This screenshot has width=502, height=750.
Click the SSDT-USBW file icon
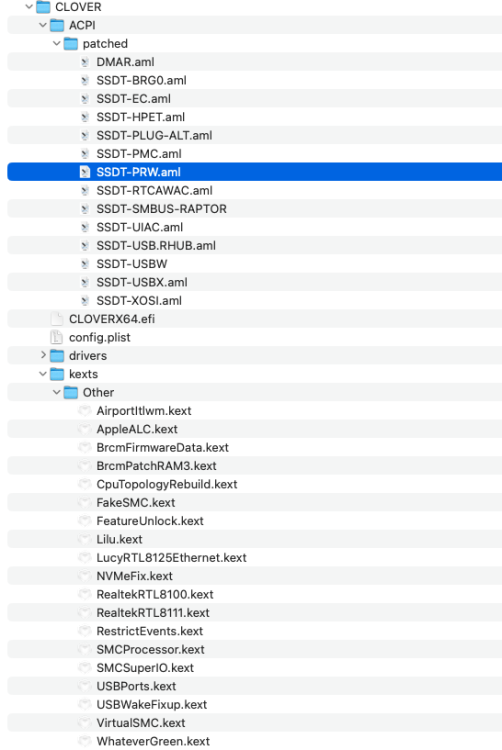(x=85, y=264)
